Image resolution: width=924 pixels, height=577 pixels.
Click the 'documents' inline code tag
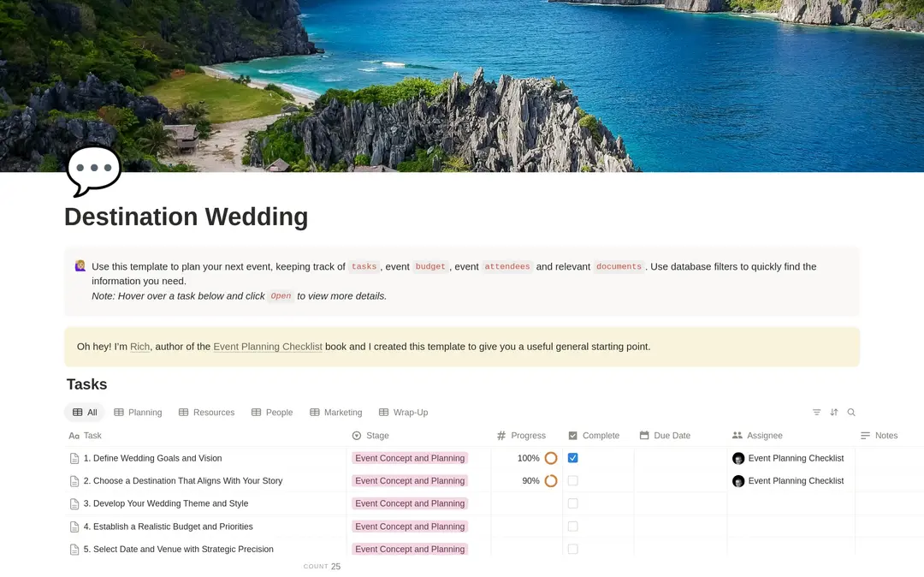click(619, 266)
